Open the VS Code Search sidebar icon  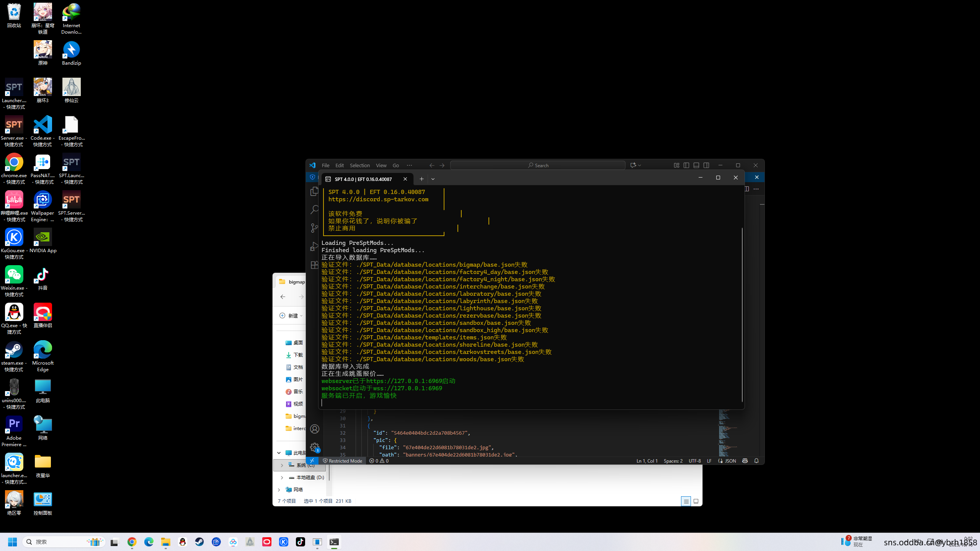314,210
